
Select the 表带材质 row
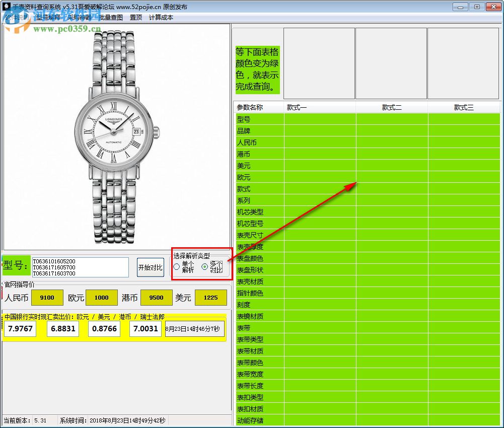click(x=368, y=351)
